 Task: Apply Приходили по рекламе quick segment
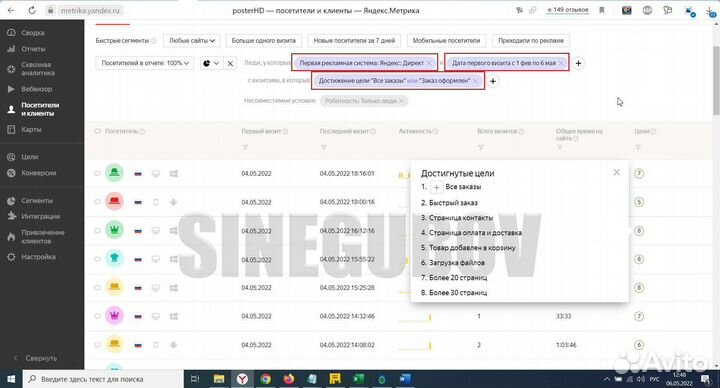pyautogui.click(x=531, y=40)
